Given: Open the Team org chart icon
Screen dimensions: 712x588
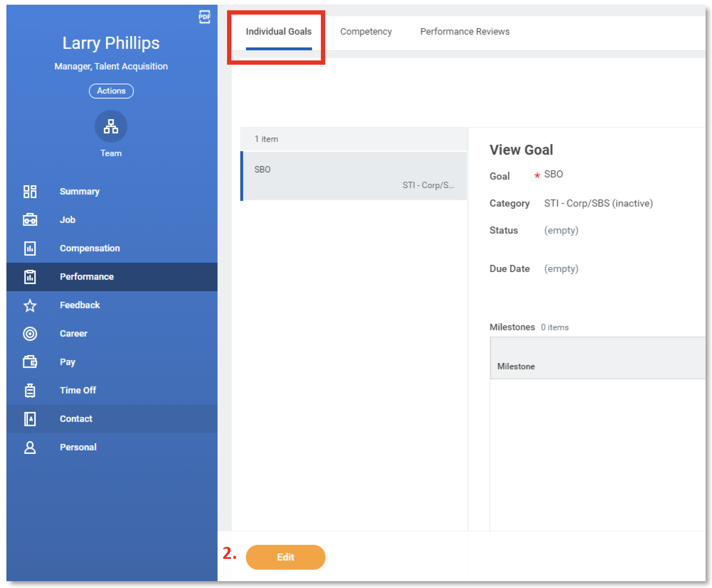Looking at the screenshot, I should click(111, 126).
